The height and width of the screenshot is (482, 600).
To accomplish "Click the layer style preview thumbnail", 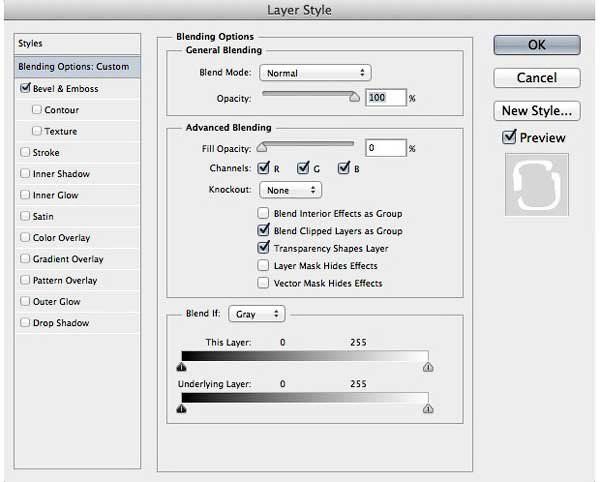I will pyautogui.click(x=536, y=184).
